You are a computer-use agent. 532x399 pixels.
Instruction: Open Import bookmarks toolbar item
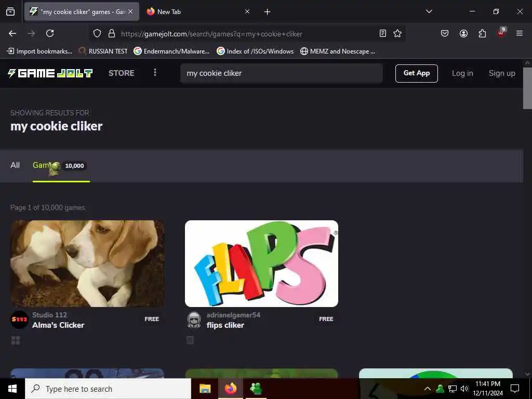tap(39, 51)
